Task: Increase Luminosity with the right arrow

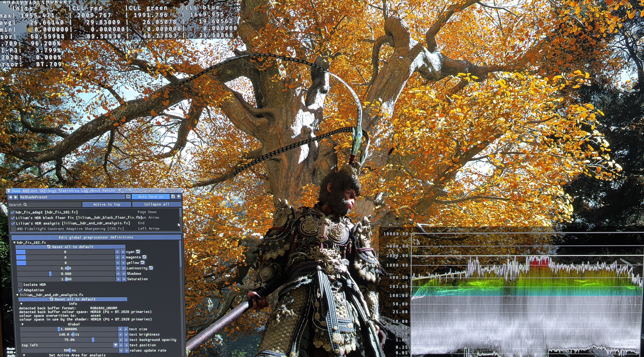Action: click(x=123, y=268)
